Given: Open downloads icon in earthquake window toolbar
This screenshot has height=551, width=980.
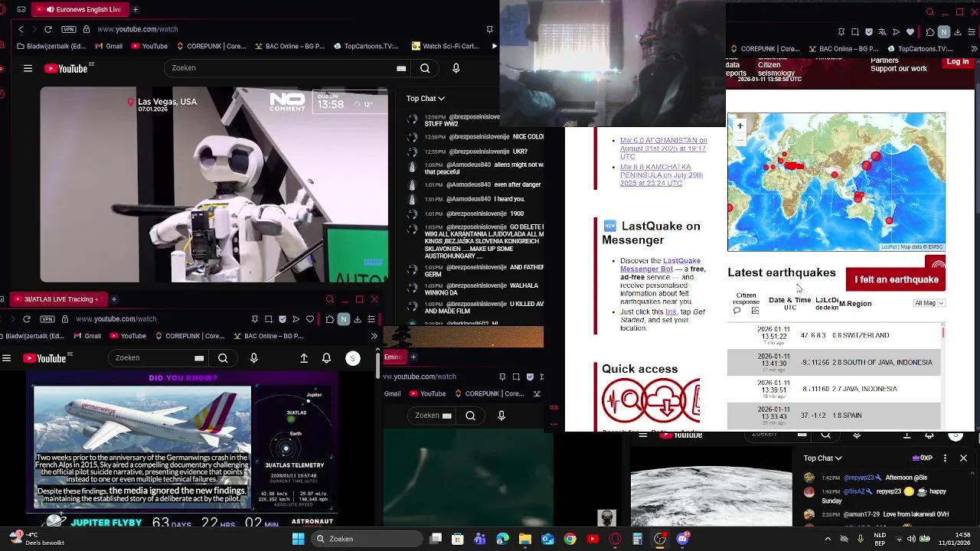Looking at the screenshot, I should point(958,32).
